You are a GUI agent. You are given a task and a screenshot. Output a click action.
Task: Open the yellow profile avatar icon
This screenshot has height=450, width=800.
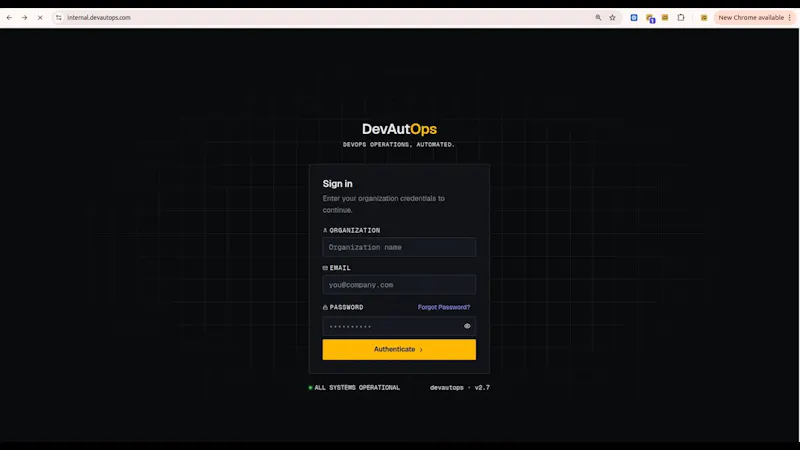click(704, 17)
